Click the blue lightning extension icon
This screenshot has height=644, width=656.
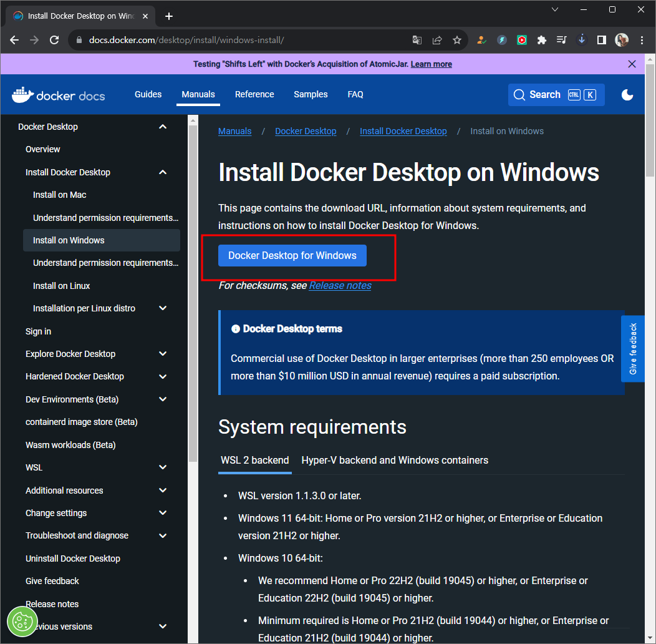pyautogui.click(x=501, y=40)
